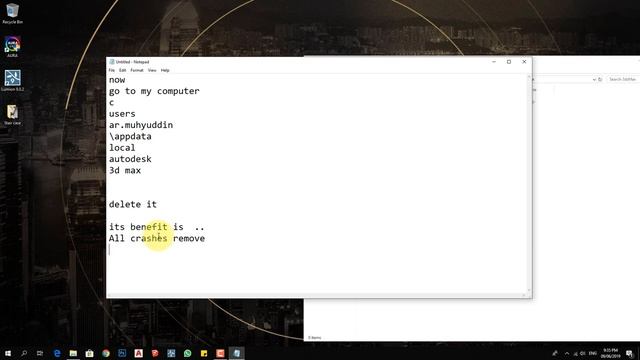Click the Explorer refresh button
Viewport: 640px width, 360px height.
click(x=600, y=79)
